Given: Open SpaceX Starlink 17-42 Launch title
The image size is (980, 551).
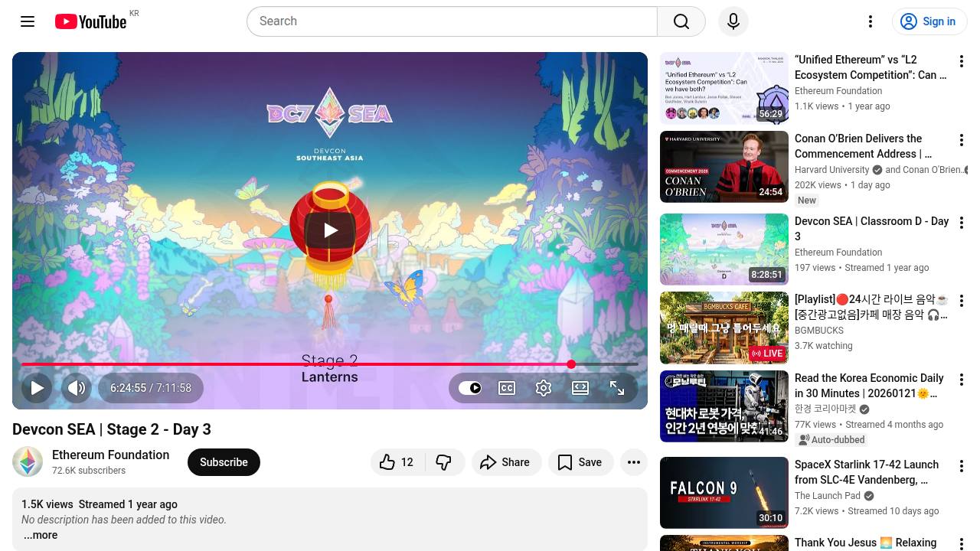Looking at the screenshot, I should [x=867, y=472].
